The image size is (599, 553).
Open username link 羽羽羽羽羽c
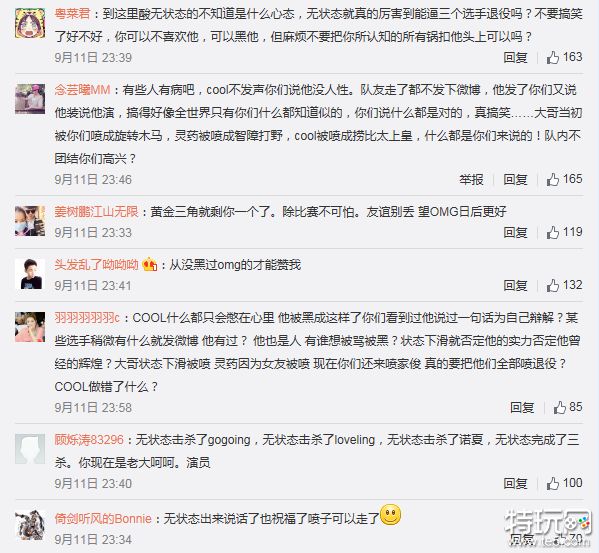coord(87,318)
